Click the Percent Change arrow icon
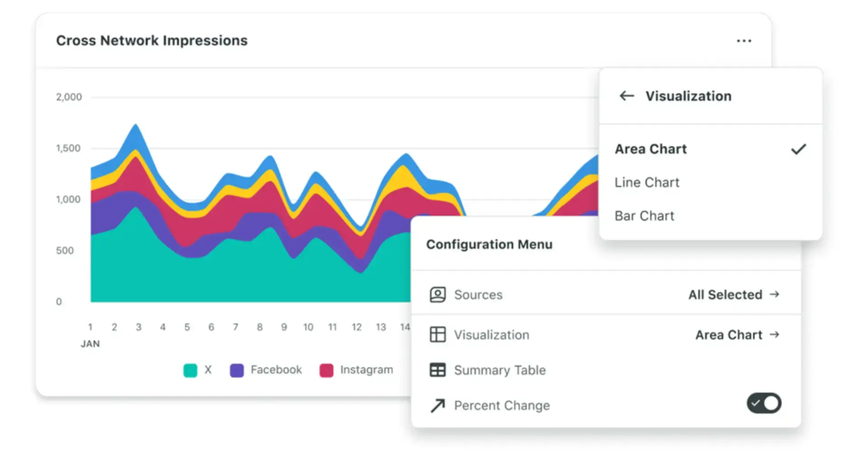Viewport: 868px width, 461px height. tap(437, 405)
